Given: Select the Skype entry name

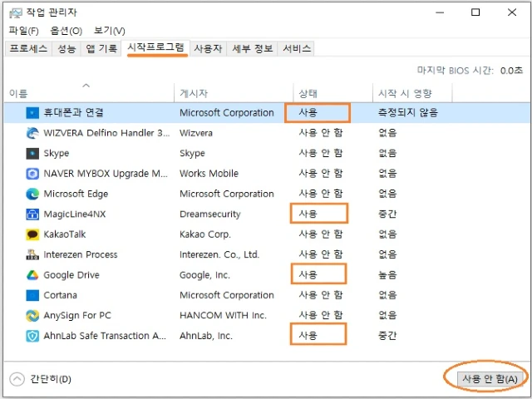Looking at the screenshot, I should (57, 153).
